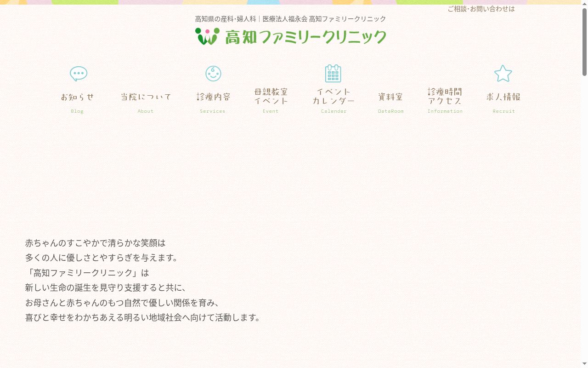
Task: Click the line beginning 喜びと幸せをわかちあえる
Action: [143, 317]
